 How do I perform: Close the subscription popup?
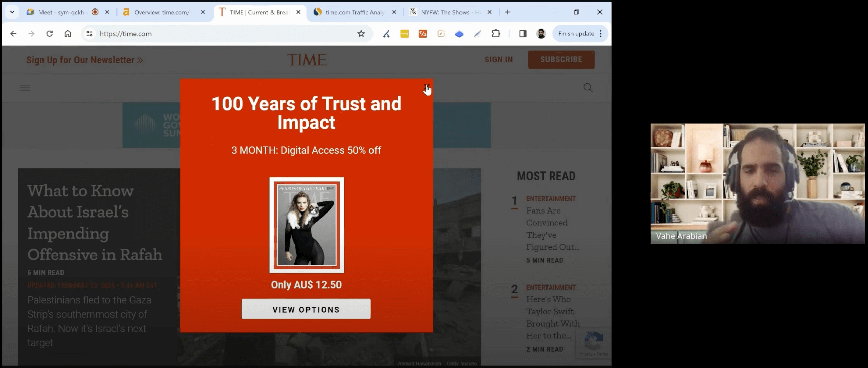(427, 86)
